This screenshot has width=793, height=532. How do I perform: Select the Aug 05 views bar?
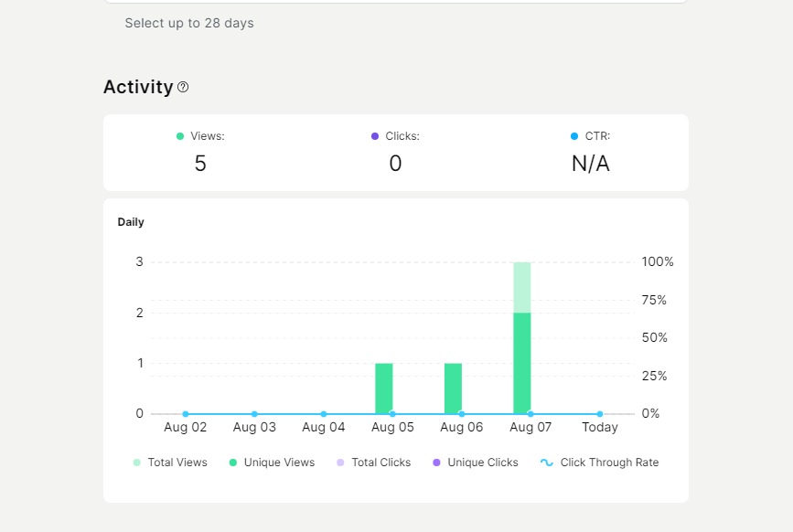click(x=384, y=388)
